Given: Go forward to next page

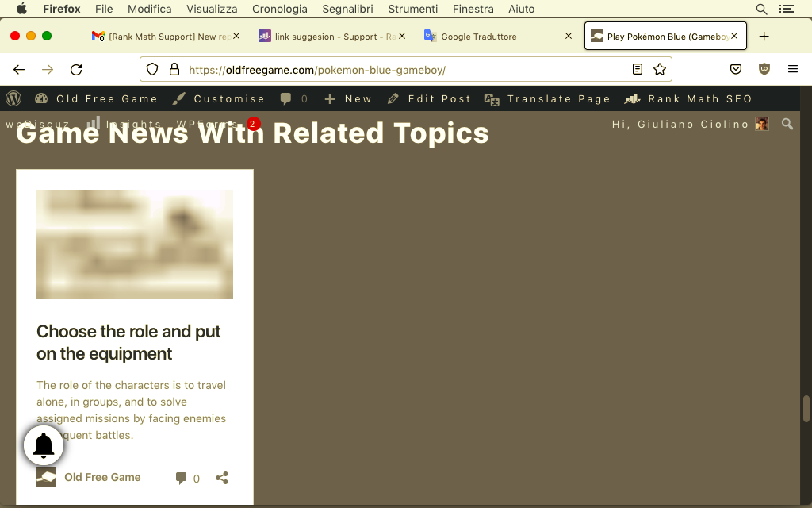Looking at the screenshot, I should tap(48, 70).
